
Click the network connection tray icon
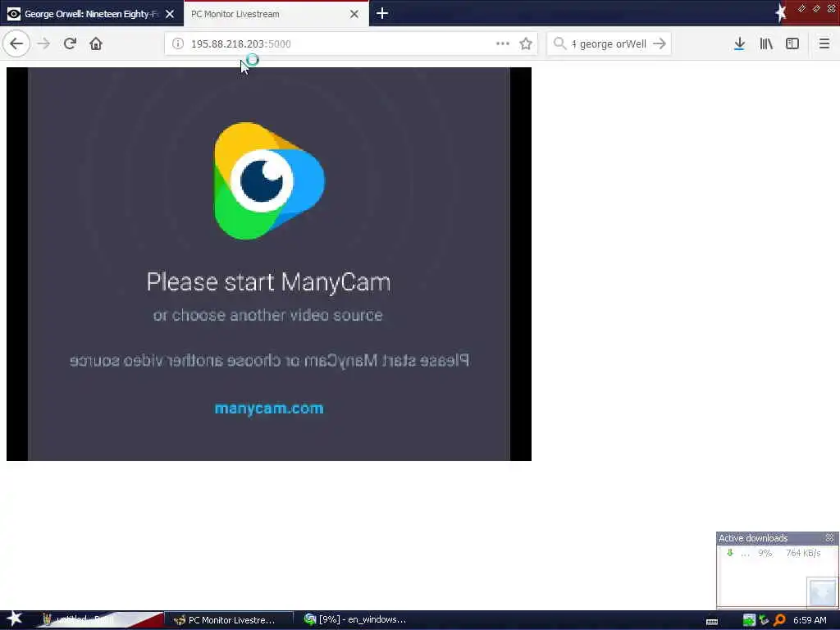pyautogui.click(x=764, y=620)
